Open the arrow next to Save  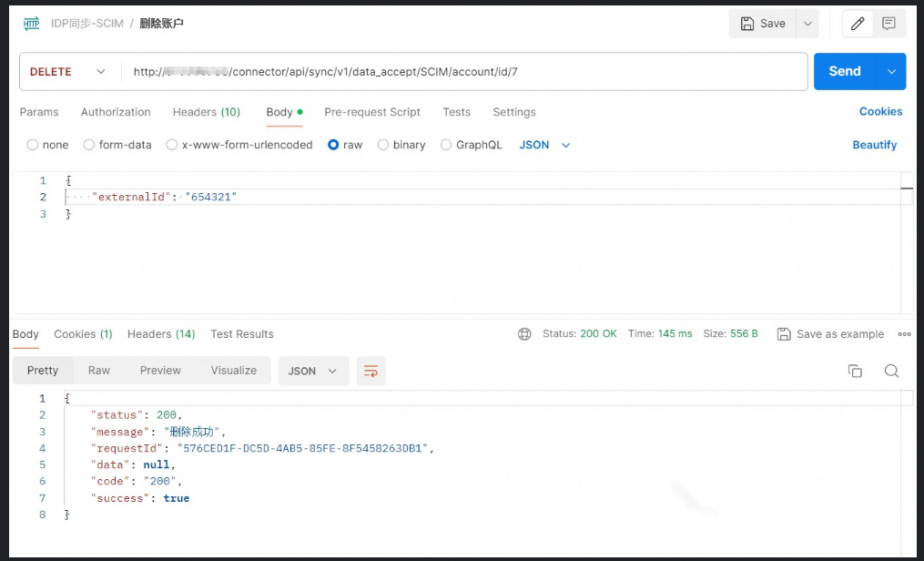pos(807,24)
